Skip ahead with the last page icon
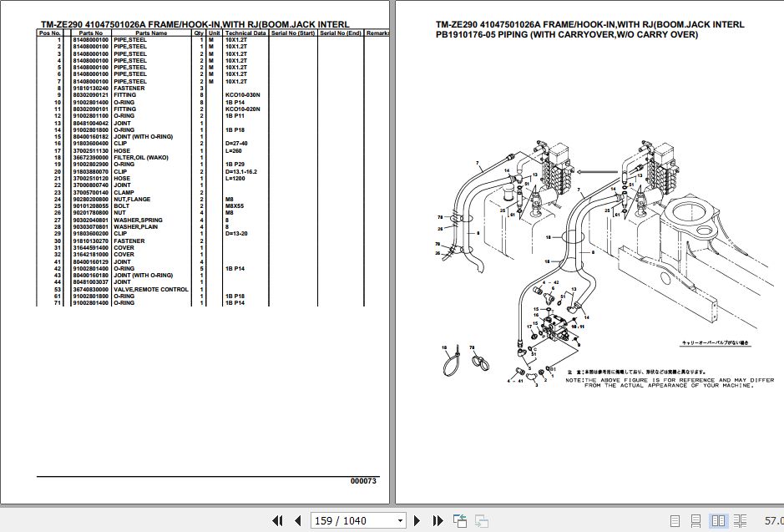Screen dimensions: 784x532 [x=438, y=520]
